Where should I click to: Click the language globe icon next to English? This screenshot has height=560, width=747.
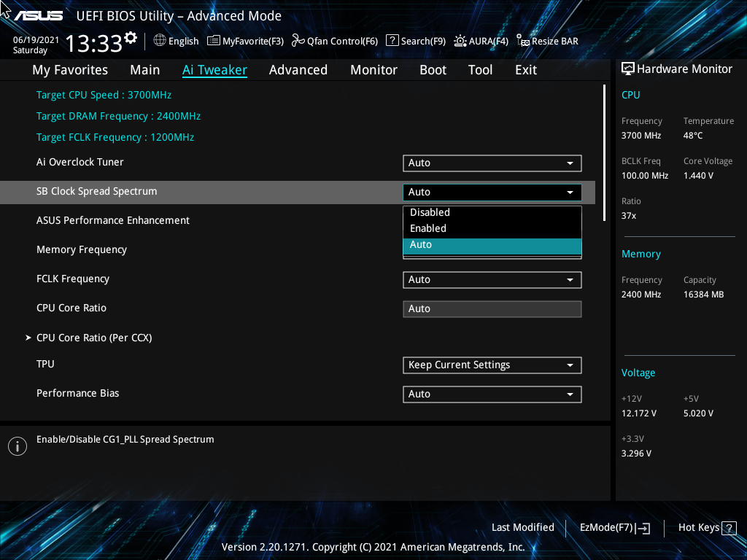[x=159, y=41]
